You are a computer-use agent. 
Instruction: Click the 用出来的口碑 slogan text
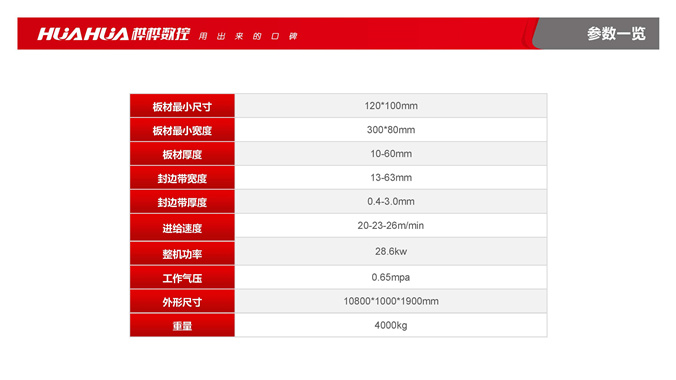[x=248, y=36]
